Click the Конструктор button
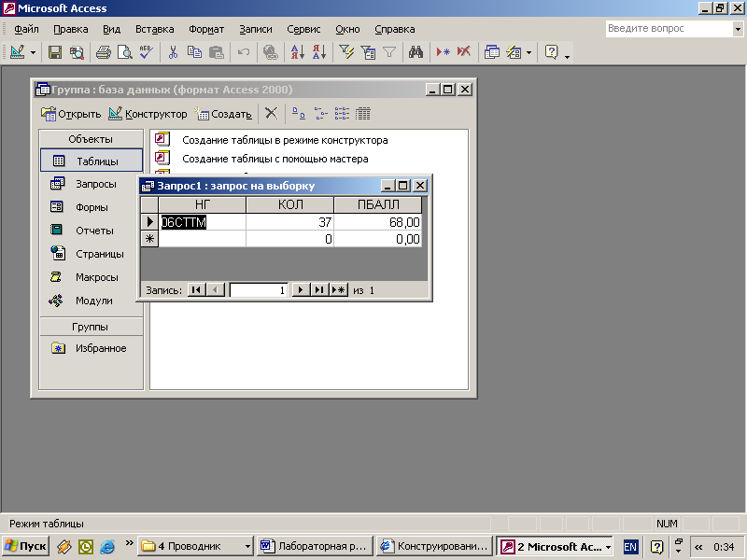The width and height of the screenshot is (747, 560). tap(148, 114)
